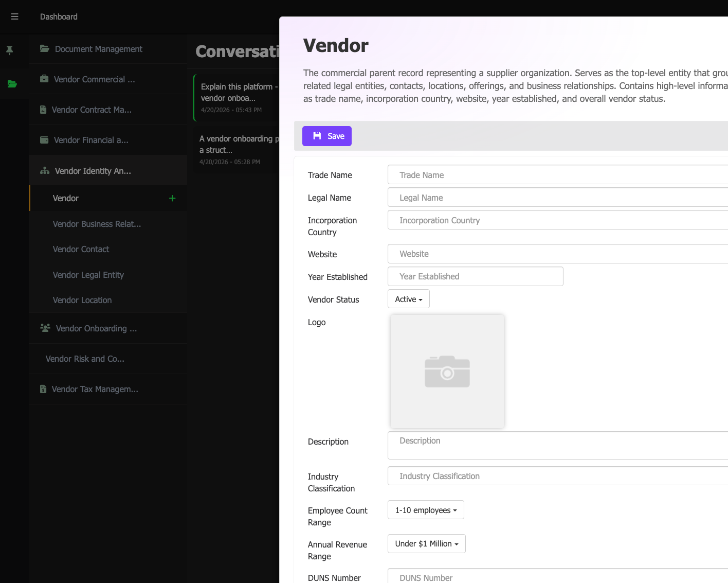The width and height of the screenshot is (728, 583).
Task: Open the Vendor Onboarding team icon
Action: [x=44, y=328]
